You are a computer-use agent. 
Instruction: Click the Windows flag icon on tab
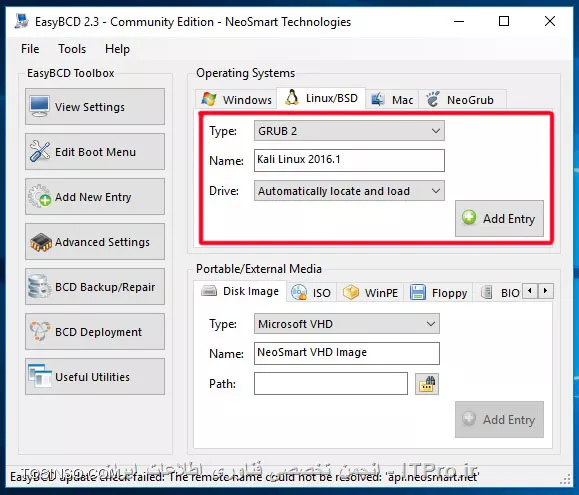[209, 99]
